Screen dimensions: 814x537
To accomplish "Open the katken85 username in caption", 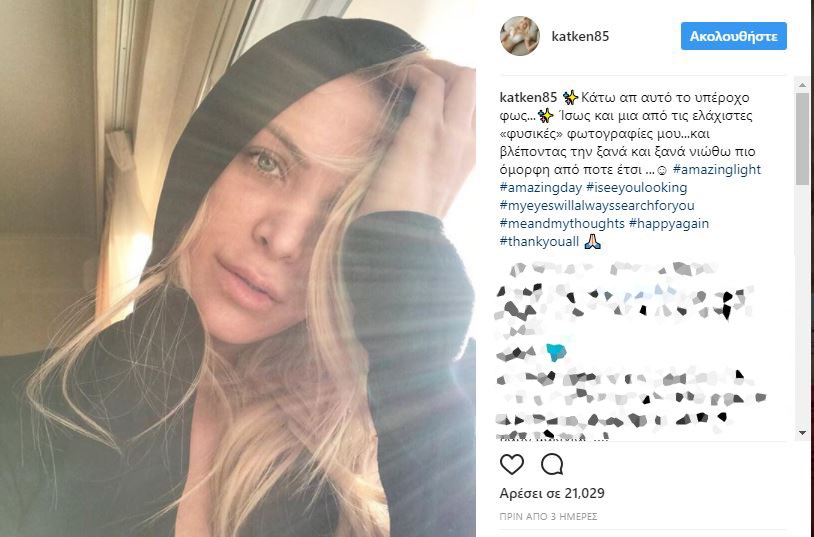I will (x=528, y=97).
